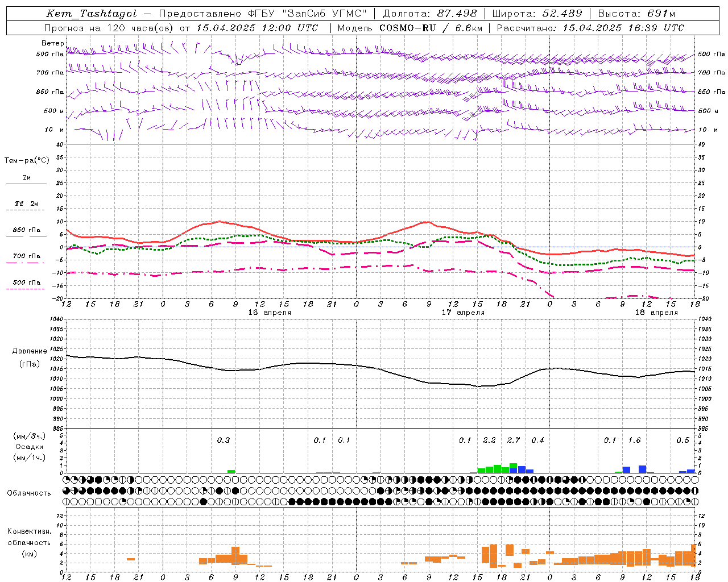Click the forecast start '15.04.2025 12:00 UTC'
The image size is (728, 582).
pos(257,28)
